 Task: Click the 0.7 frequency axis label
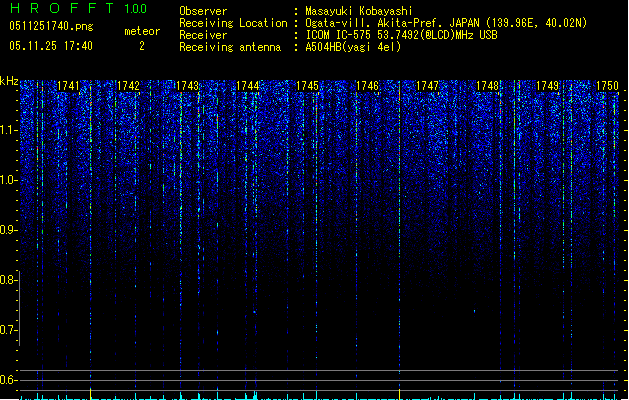pyautogui.click(x=8, y=330)
